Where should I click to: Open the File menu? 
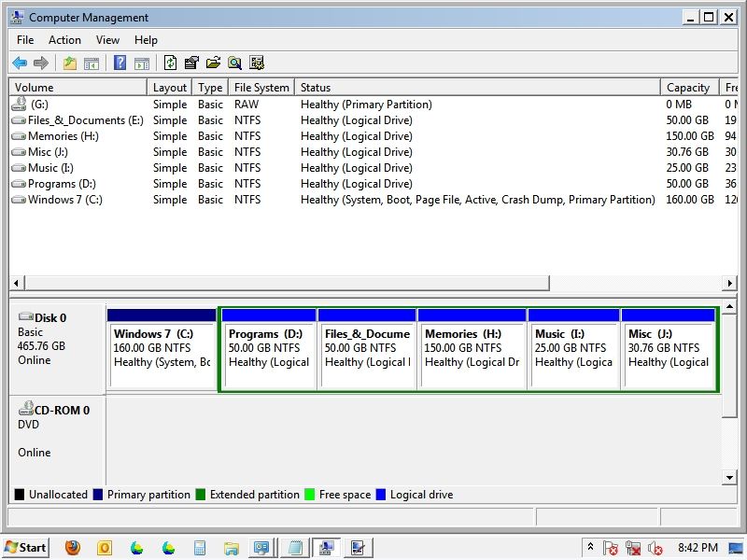click(x=25, y=40)
